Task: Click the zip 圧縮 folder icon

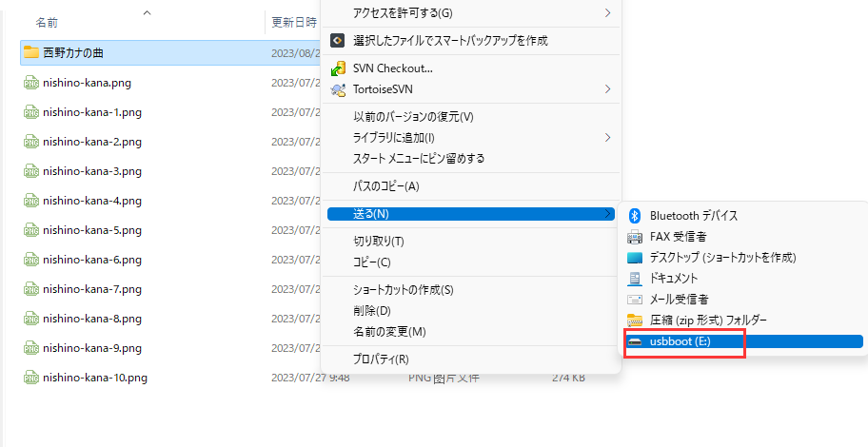Action: pos(636,321)
